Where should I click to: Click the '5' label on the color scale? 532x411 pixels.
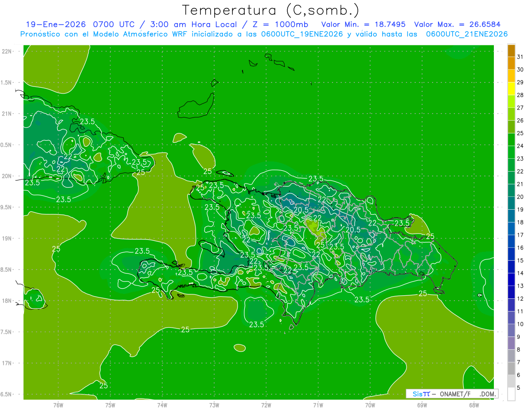519,388
